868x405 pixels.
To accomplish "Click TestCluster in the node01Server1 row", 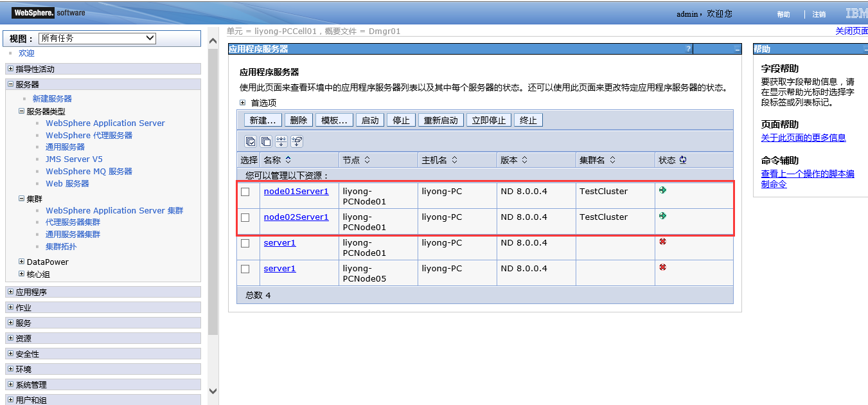I will 604,192.
